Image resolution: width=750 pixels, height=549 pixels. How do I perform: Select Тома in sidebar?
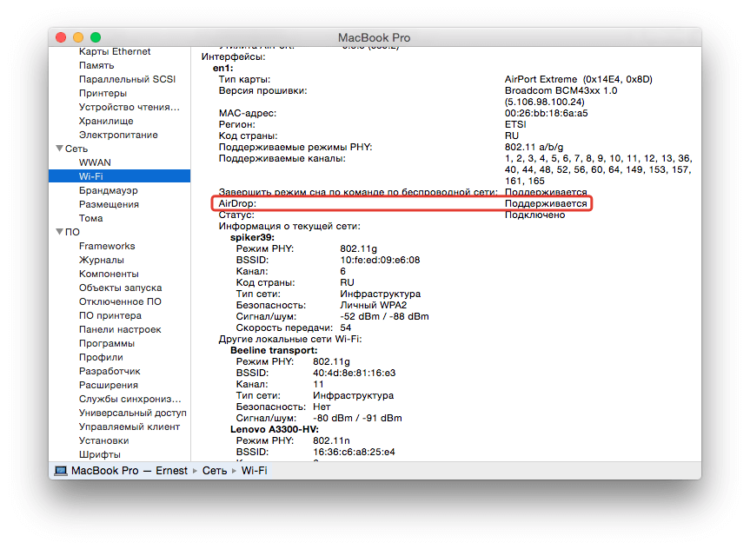point(91,218)
